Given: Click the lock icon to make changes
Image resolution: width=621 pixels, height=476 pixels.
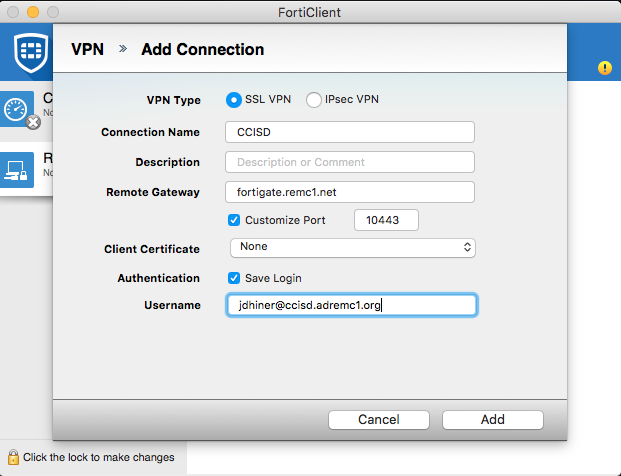Looking at the screenshot, I should click(x=13, y=457).
